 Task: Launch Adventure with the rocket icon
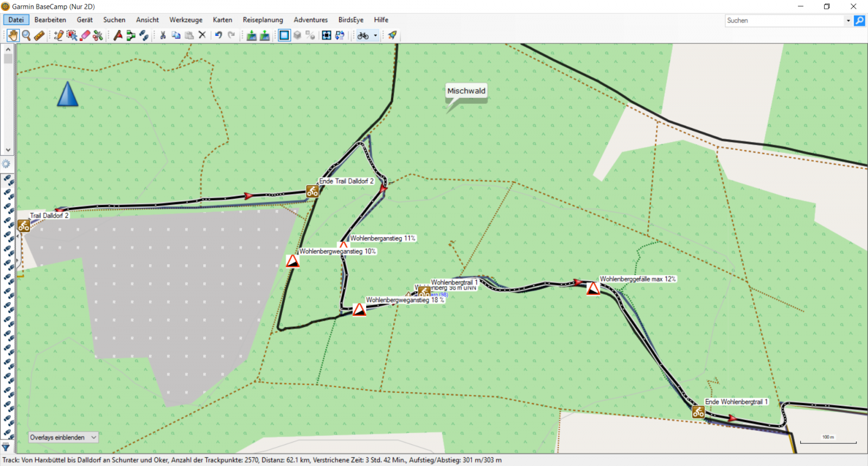pos(392,35)
